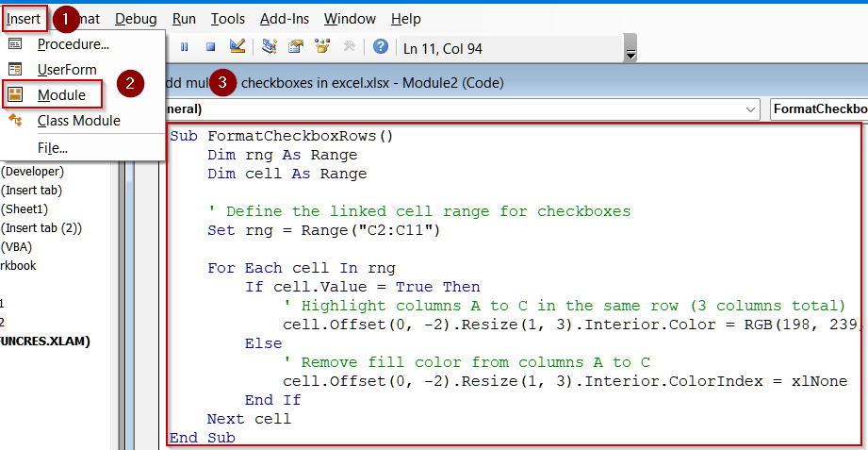Open the Object (General) dropdown arrow

pyautogui.click(x=750, y=109)
